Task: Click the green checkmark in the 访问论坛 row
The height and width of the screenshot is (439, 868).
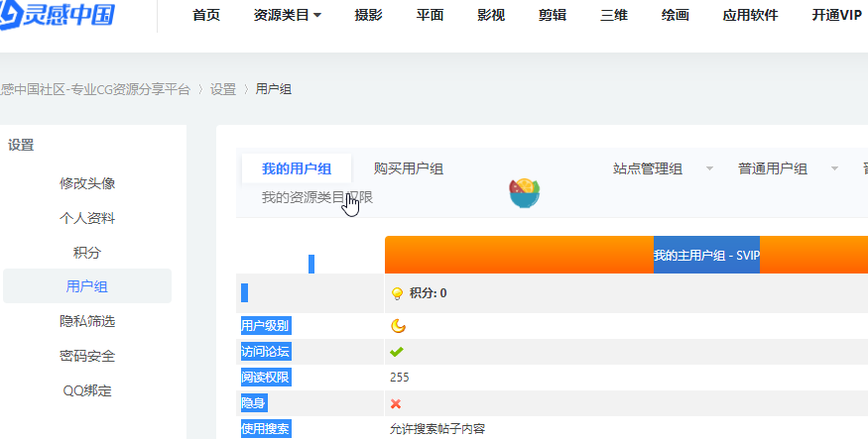Action: (397, 352)
